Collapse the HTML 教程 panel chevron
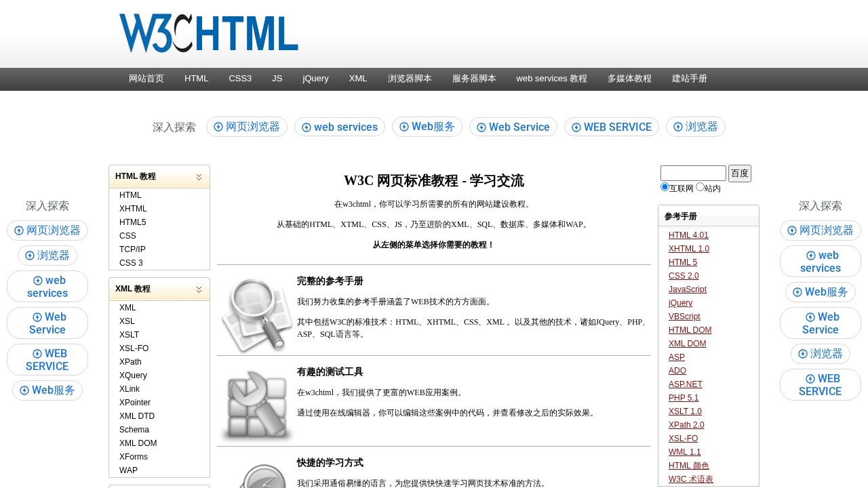This screenshot has height=488, width=868. [x=199, y=176]
